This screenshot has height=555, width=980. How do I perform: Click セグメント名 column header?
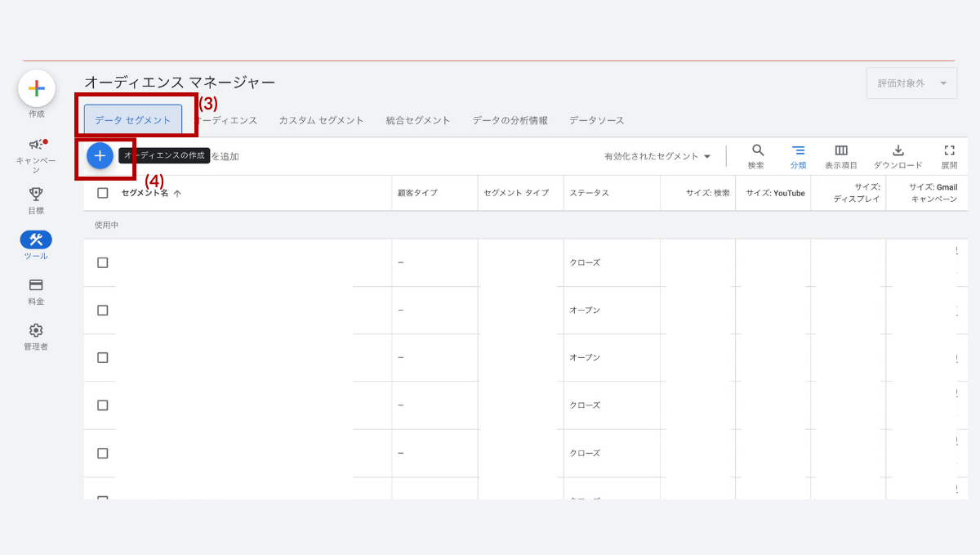tap(145, 193)
